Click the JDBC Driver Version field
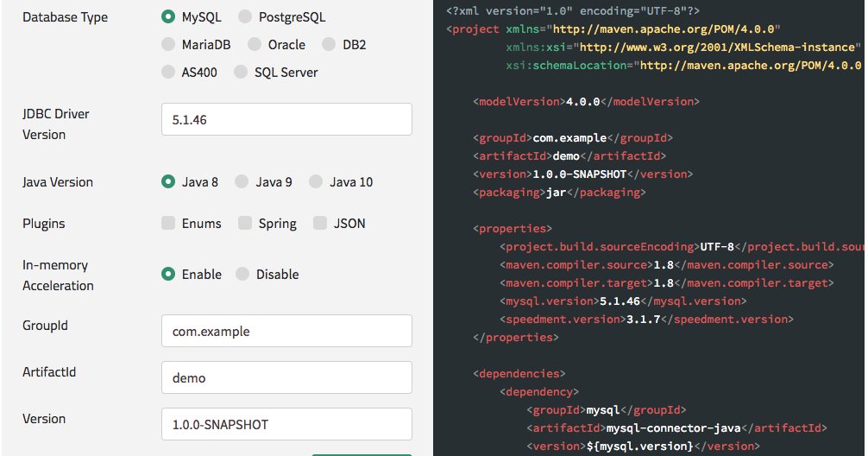This screenshot has width=868, height=456. point(286,119)
